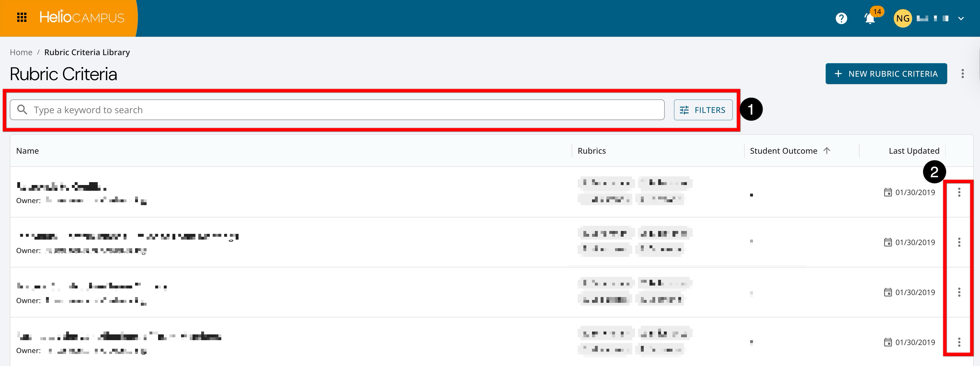Click the calendar icon in first row
This screenshot has height=366, width=980.
click(x=887, y=192)
